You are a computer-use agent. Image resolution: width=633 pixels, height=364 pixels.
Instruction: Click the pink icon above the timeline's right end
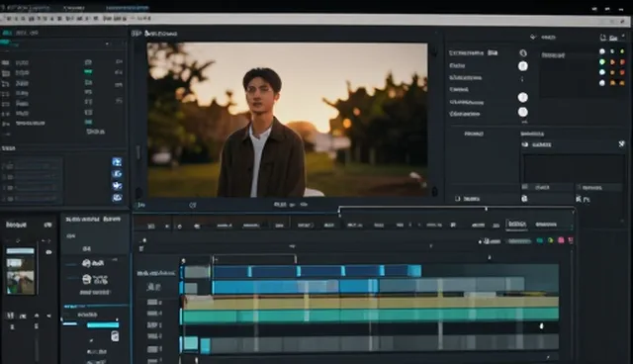561,240
